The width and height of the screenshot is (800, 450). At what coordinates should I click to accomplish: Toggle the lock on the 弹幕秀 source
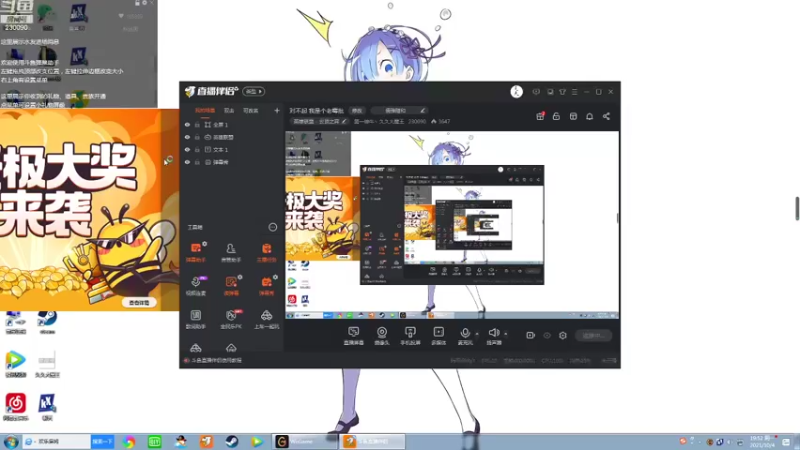click(197, 162)
